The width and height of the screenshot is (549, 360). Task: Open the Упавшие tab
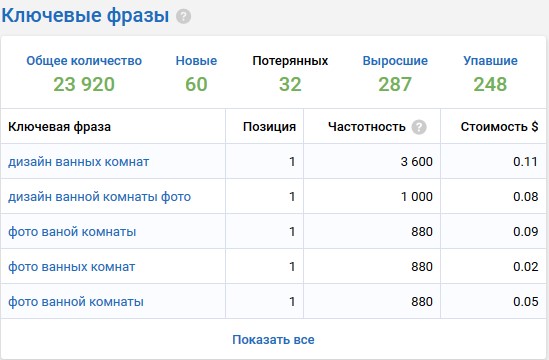tap(491, 61)
